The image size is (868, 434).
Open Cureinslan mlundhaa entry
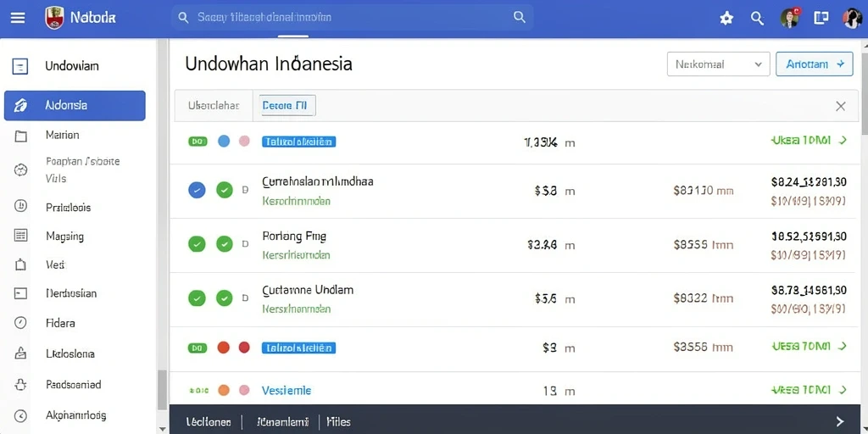pos(318,181)
